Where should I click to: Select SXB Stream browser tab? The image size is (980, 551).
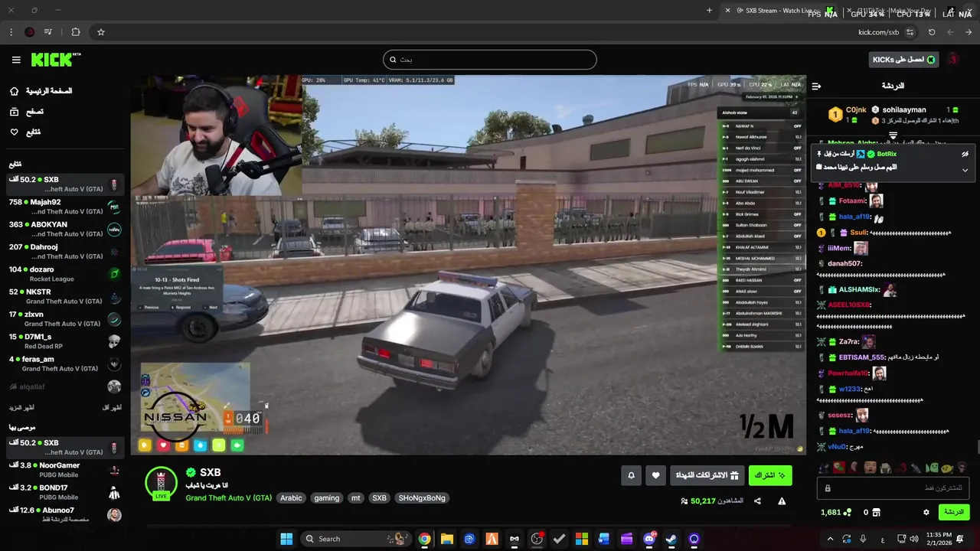pyautogui.click(x=778, y=11)
